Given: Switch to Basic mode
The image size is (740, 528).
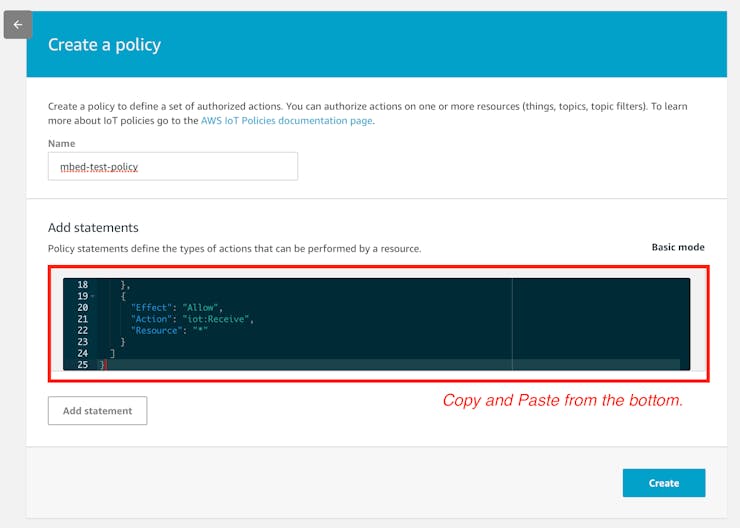Looking at the screenshot, I should coord(678,247).
